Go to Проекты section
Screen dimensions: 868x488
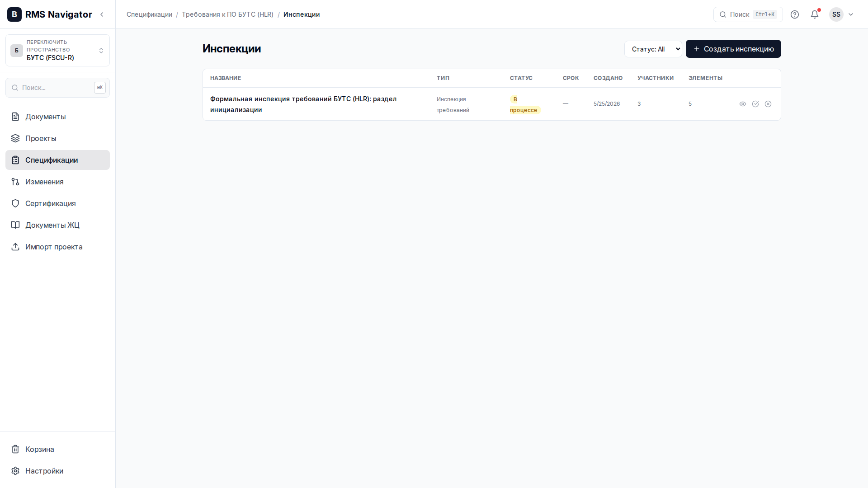[x=57, y=138]
